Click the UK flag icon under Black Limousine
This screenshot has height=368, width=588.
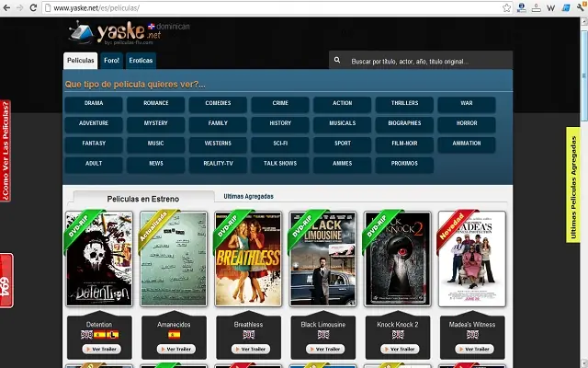tap(322, 334)
